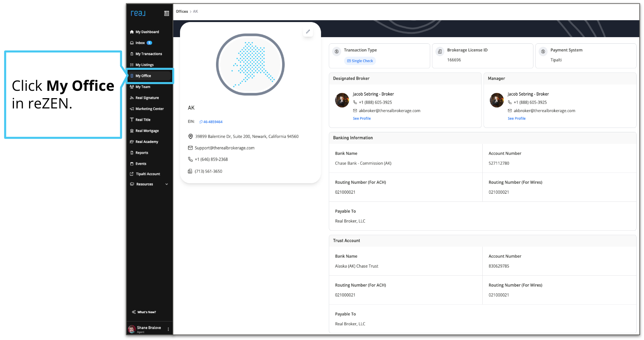
Task: Click the Real Mortgage bank icon
Action: coord(132,131)
